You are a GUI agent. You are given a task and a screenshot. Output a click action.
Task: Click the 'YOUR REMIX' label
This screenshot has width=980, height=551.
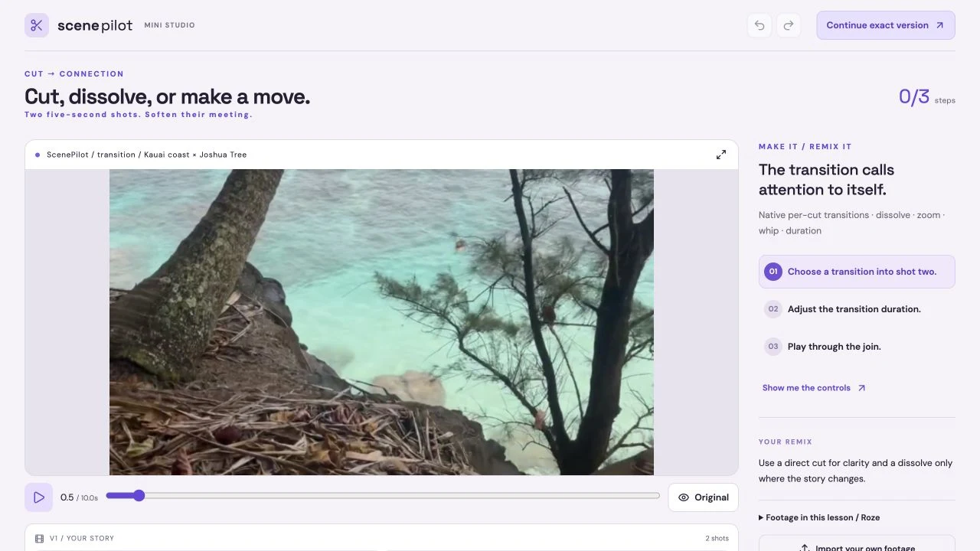[x=785, y=442]
